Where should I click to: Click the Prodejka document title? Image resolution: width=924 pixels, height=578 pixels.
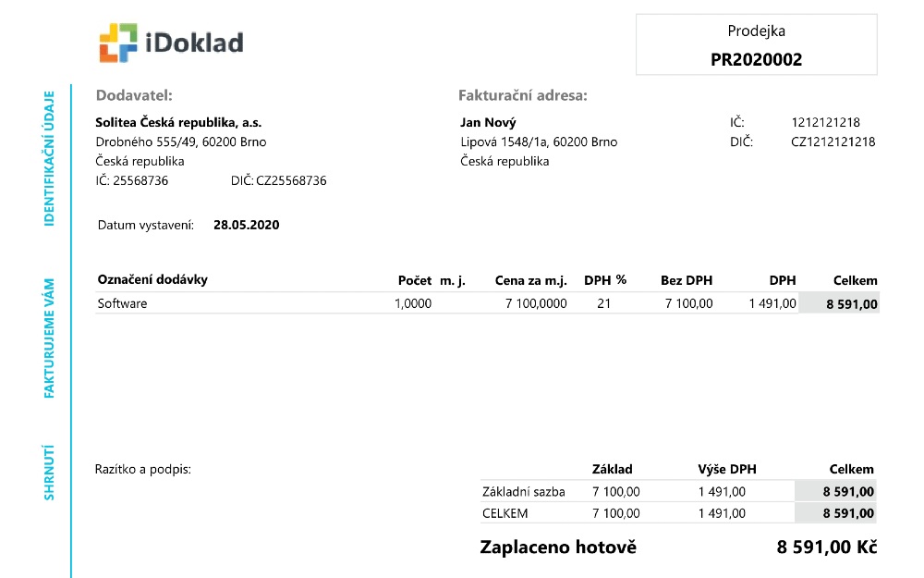[x=756, y=31]
